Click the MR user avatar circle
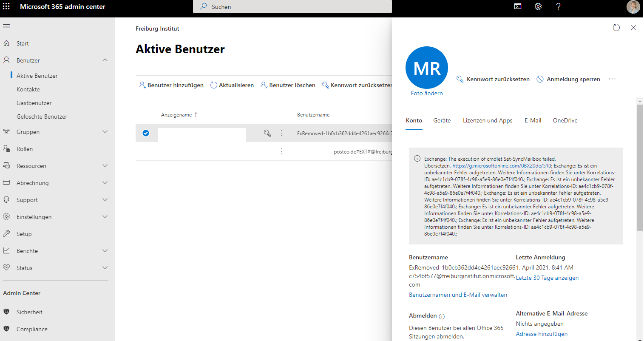Screen dimensions: 644x341 point(427,68)
